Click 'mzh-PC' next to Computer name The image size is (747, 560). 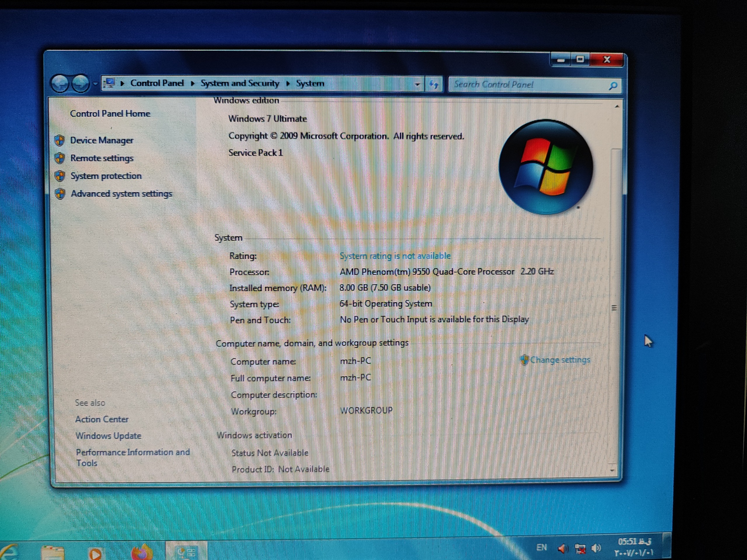click(x=355, y=361)
